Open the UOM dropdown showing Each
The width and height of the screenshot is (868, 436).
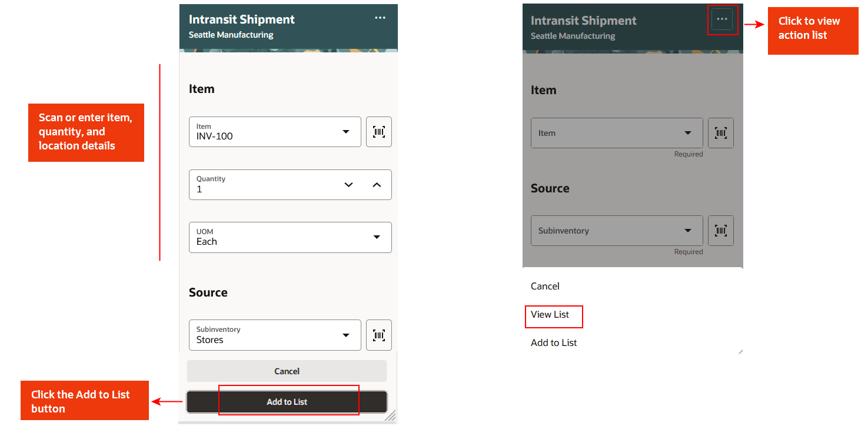click(377, 237)
